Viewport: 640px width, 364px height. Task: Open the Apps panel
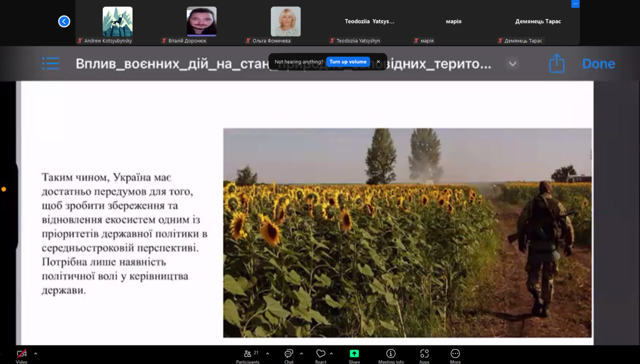pyautogui.click(x=424, y=354)
